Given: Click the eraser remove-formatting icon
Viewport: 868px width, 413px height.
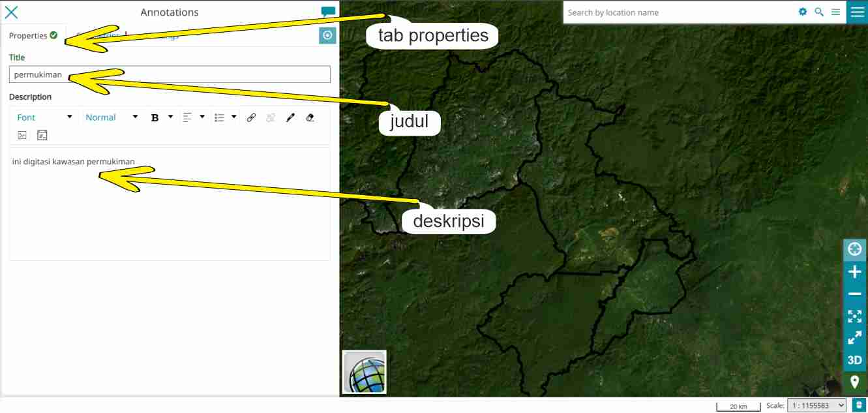Looking at the screenshot, I should coord(310,117).
